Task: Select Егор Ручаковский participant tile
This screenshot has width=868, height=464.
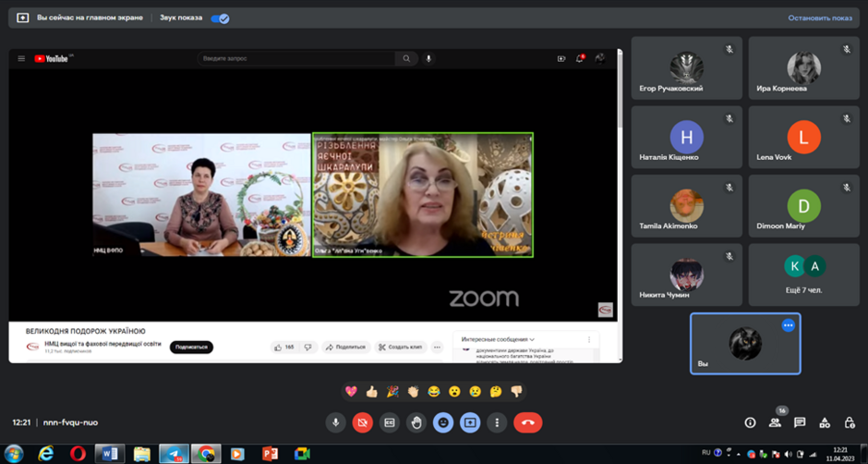Action: pos(686,68)
